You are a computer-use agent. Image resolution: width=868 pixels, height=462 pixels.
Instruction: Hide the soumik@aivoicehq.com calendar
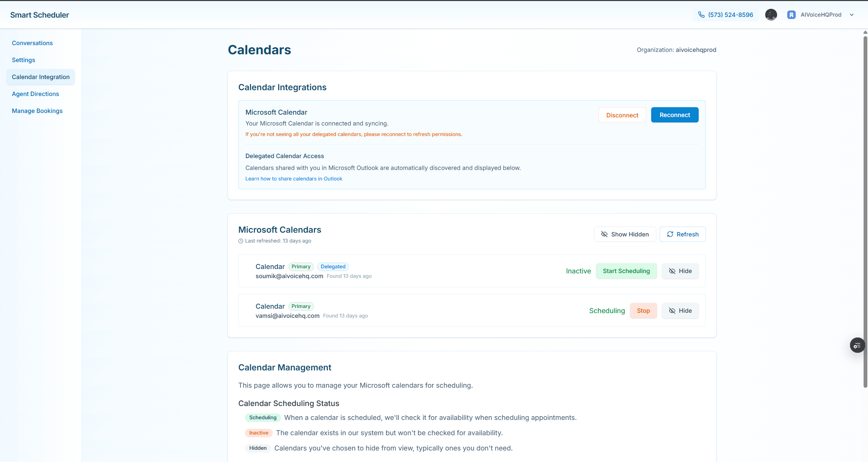point(680,271)
